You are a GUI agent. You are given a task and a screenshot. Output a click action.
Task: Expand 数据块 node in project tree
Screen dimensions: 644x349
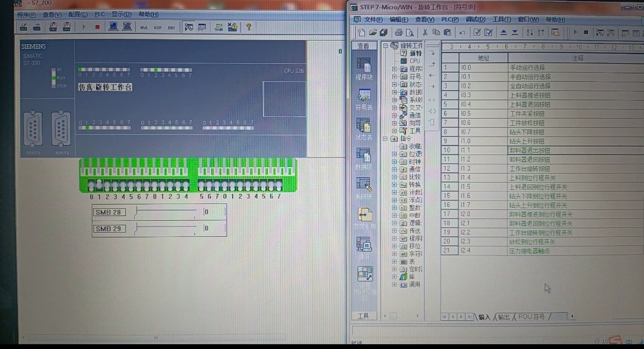pyautogui.click(x=394, y=92)
